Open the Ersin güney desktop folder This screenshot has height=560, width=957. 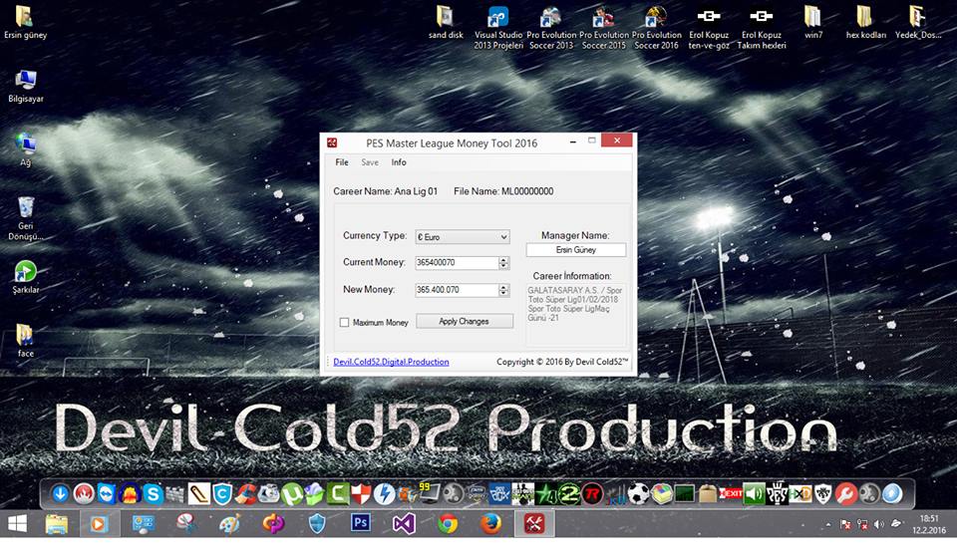point(25,23)
